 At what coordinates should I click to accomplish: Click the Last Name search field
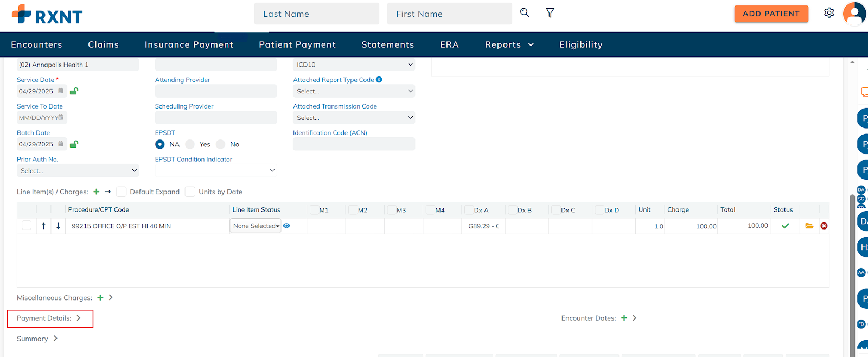(x=316, y=14)
